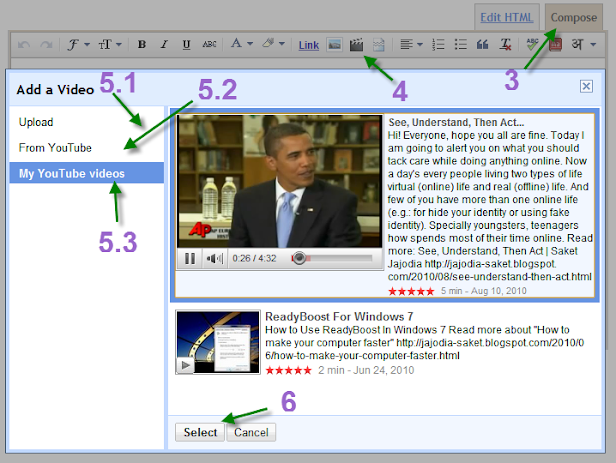This screenshot has width=616, height=463.
Task: Click the video progress slider knob
Action: tap(299, 258)
